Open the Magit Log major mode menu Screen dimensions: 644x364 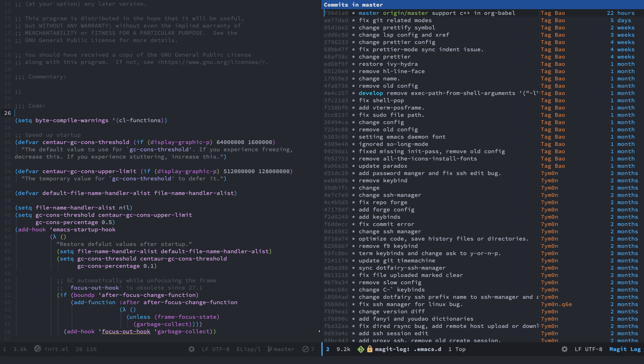(x=625, y=349)
